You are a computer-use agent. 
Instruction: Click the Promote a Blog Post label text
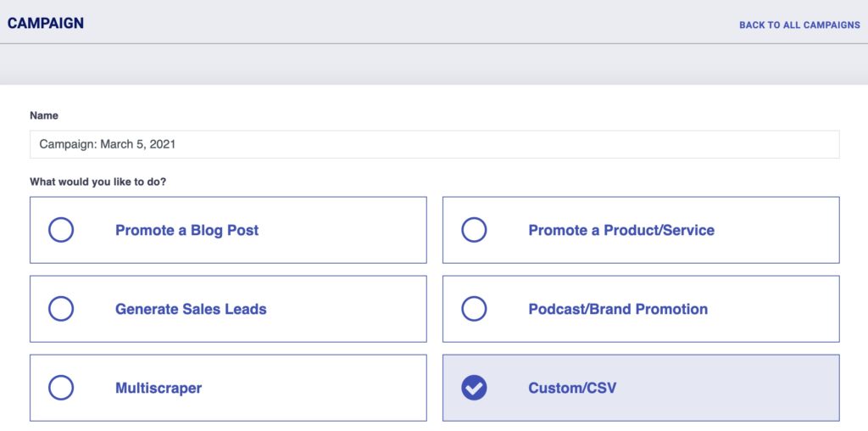click(x=186, y=231)
